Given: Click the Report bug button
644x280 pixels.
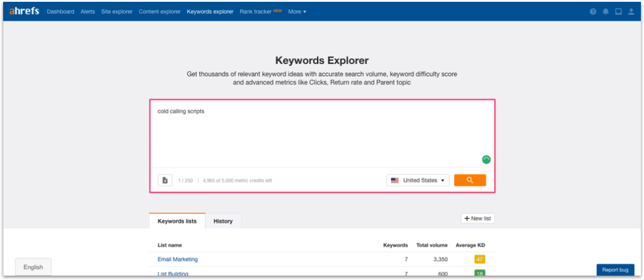Looking at the screenshot, I should [615, 270].
